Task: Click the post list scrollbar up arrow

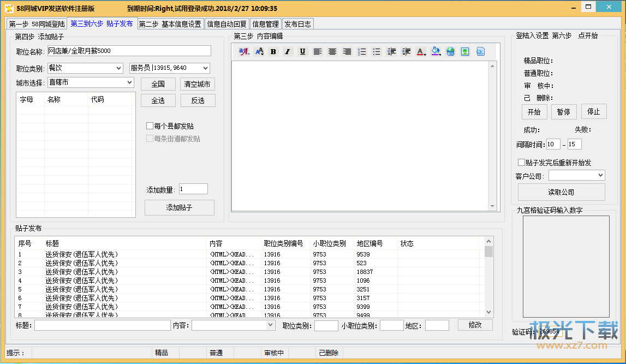Action: point(488,241)
